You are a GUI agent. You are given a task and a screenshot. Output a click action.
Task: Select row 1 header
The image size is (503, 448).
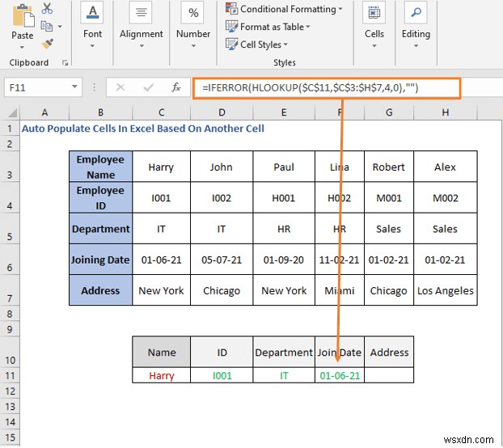point(10,129)
